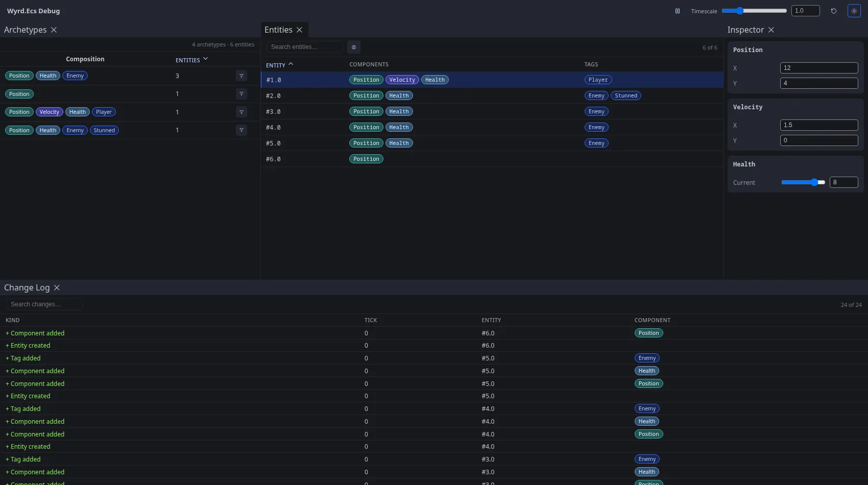The height and width of the screenshot is (485, 868).
Task: Click the Velocity chip in the Archetypes panel
Action: (50, 112)
